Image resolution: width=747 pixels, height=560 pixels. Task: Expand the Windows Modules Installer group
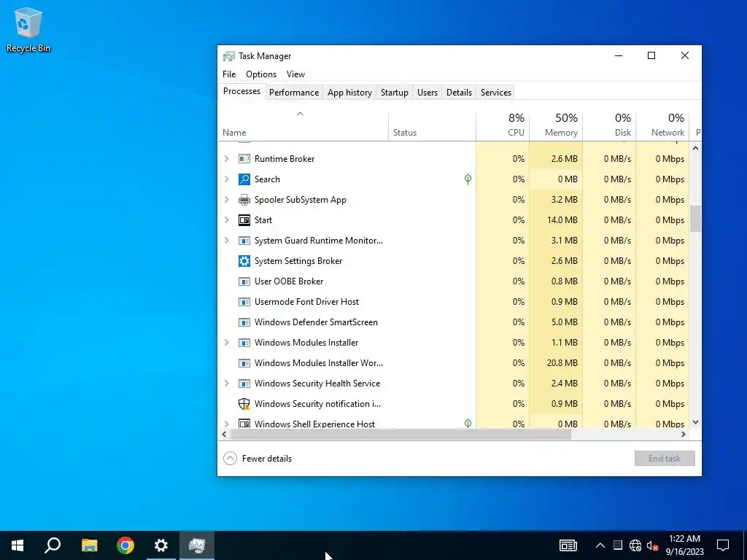(227, 343)
